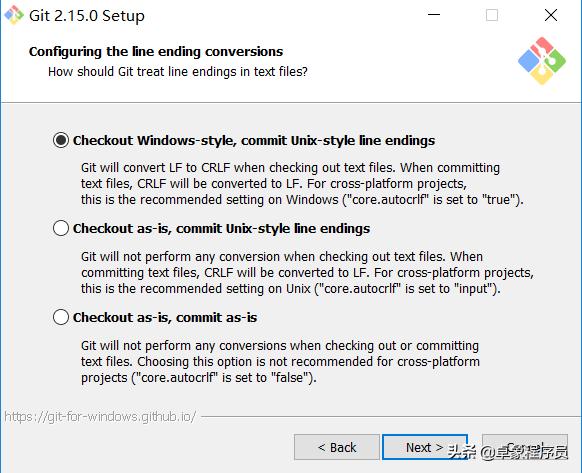Click the 'Configuring the line ending conversions' heading

click(156, 52)
